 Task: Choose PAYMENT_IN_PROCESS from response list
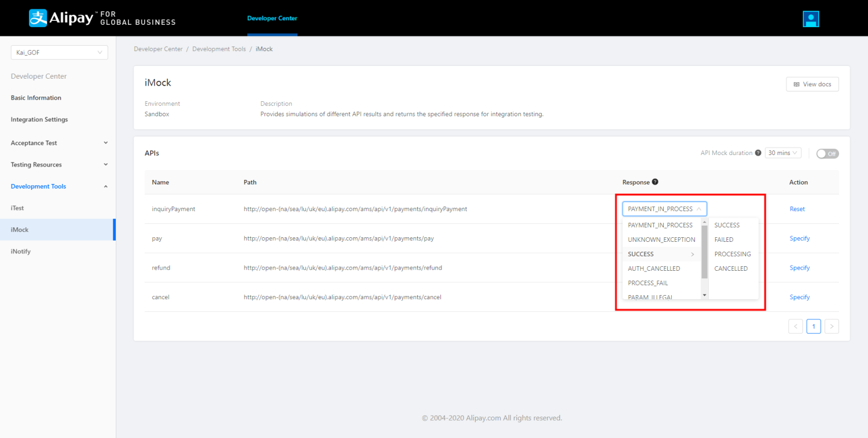coord(660,225)
